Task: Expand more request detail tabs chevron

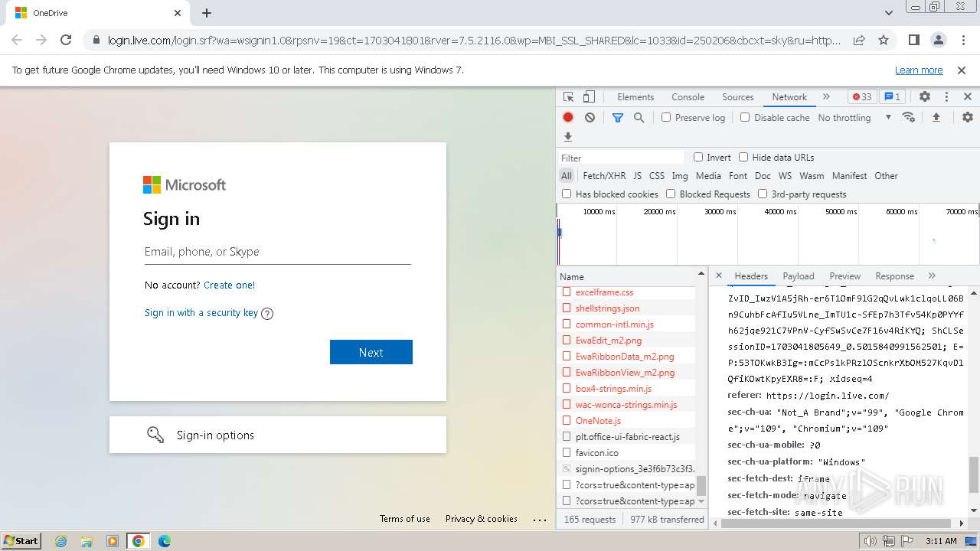Action: [x=932, y=275]
